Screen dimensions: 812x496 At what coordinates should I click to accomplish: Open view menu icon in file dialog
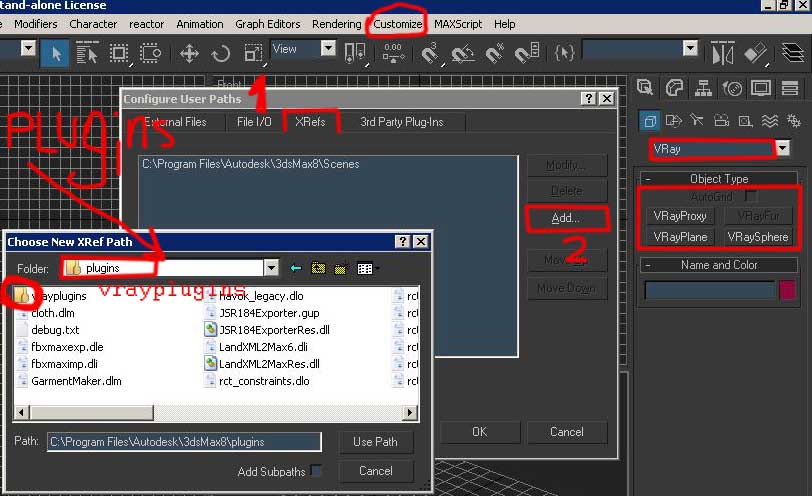click(x=367, y=268)
